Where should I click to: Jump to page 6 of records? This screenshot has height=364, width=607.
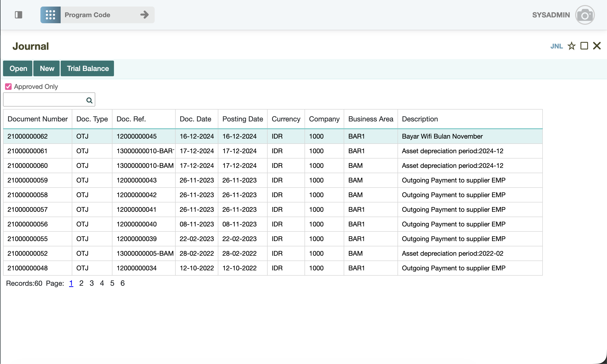coord(123,283)
